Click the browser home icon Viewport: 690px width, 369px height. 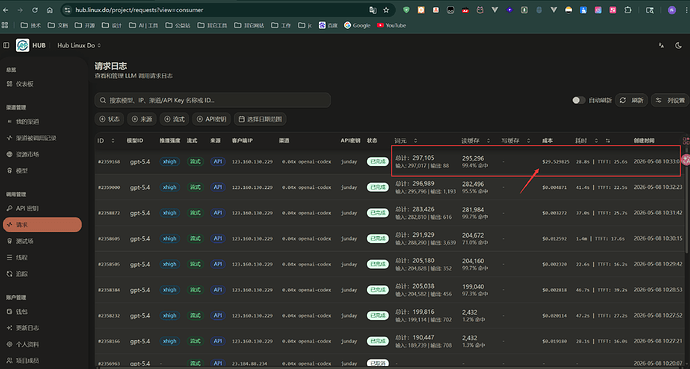click(50, 10)
